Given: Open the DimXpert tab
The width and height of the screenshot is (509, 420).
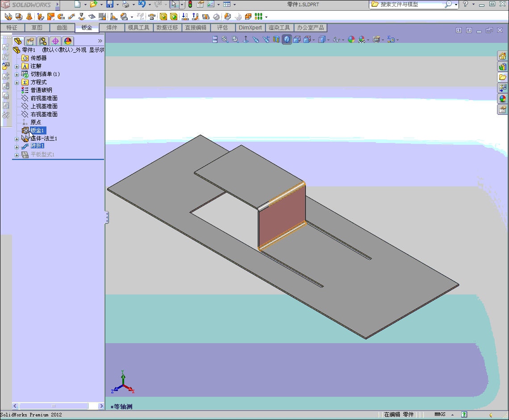Looking at the screenshot, I should point(250,28).
